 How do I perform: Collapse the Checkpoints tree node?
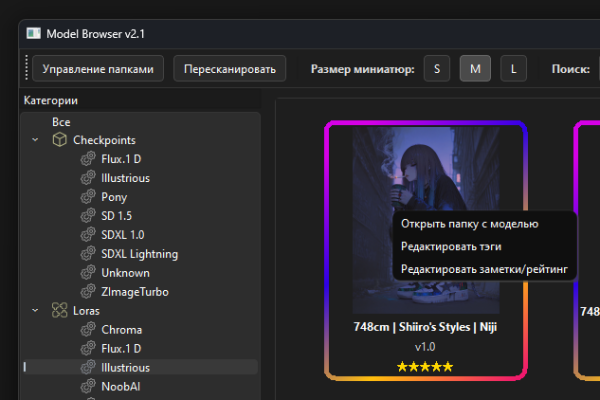[x=35, y=140]
